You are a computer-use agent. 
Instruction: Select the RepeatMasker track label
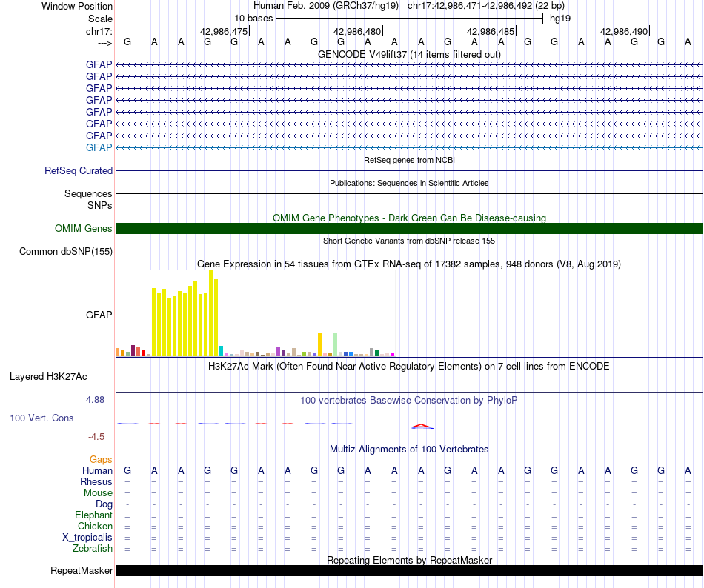click(82, 570)
